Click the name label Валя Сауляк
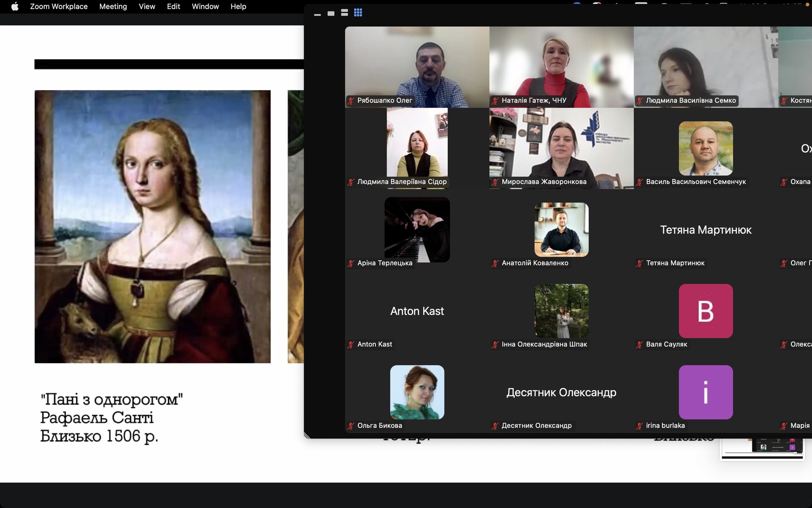The width and height of the screenshot is (812, 508). 666,344
